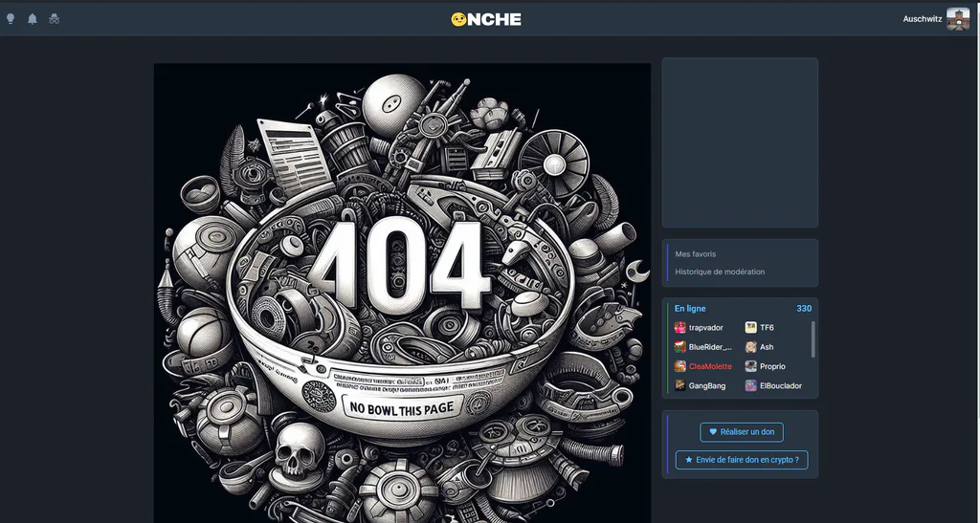The width and height of the screenshot is (980, 523).
Task: Open the bell notifications icon
Action: 33,19
